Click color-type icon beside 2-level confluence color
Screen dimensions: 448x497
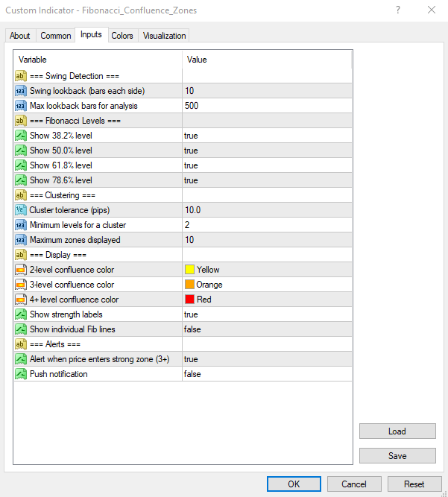tap(21, 270)
